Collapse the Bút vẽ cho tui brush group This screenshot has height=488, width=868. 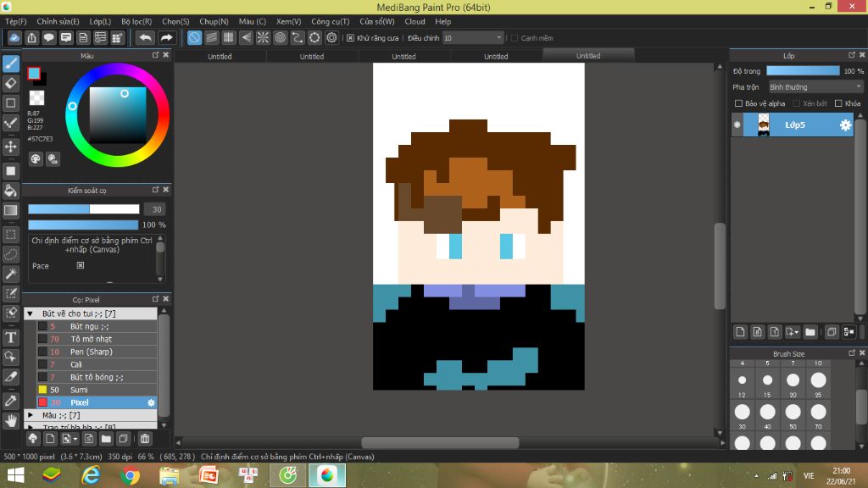[x=31, y=313]
